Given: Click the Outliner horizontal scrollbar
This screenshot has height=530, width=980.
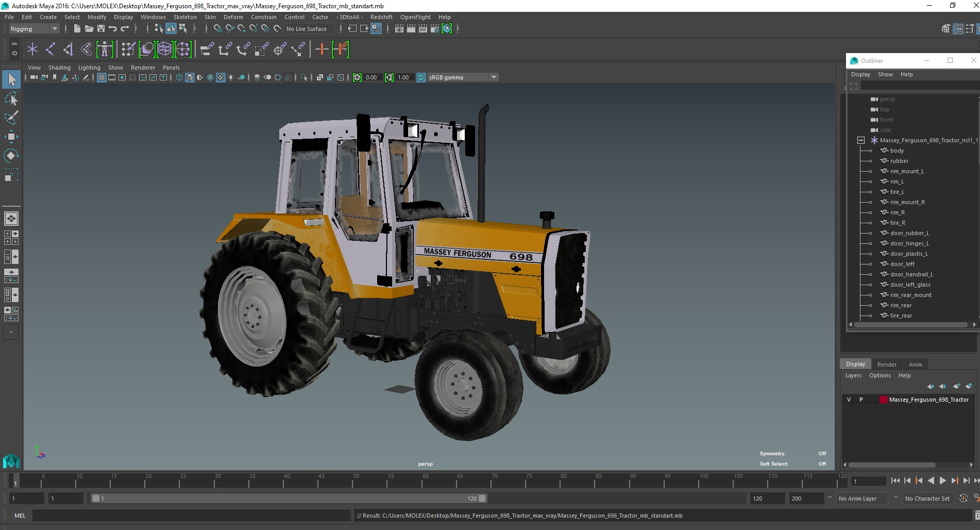Looking at the screenshot, I should (x=910, y=325).
